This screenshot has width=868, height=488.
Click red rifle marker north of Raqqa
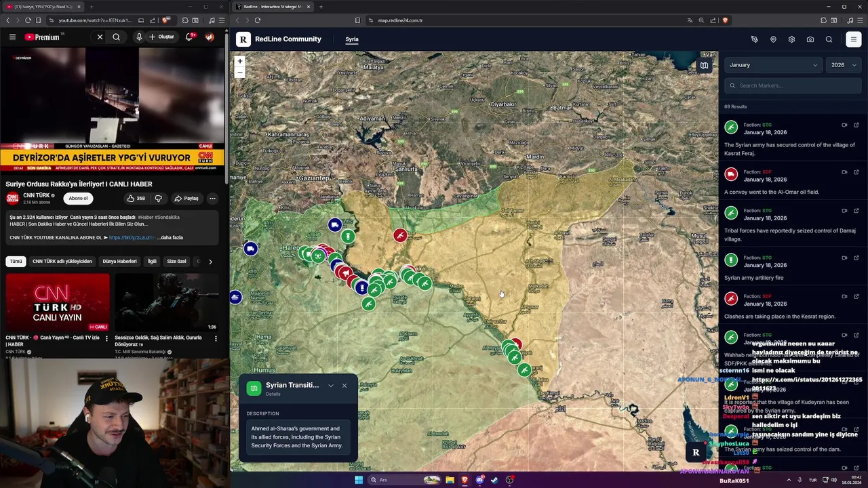click(x=400, y=235)
